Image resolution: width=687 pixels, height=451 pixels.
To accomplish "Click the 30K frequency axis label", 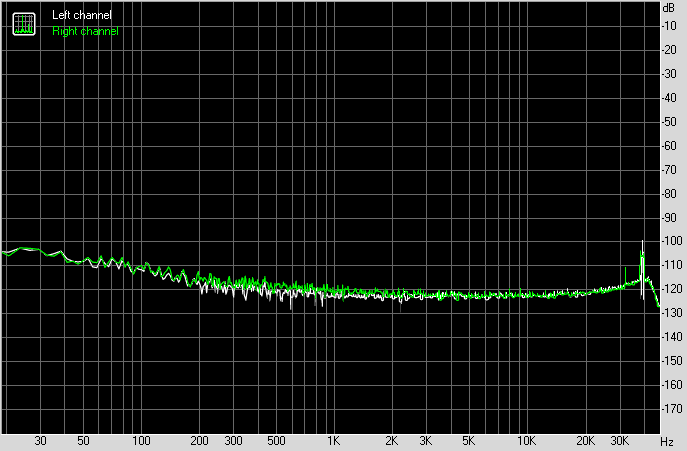I will 618,440.
